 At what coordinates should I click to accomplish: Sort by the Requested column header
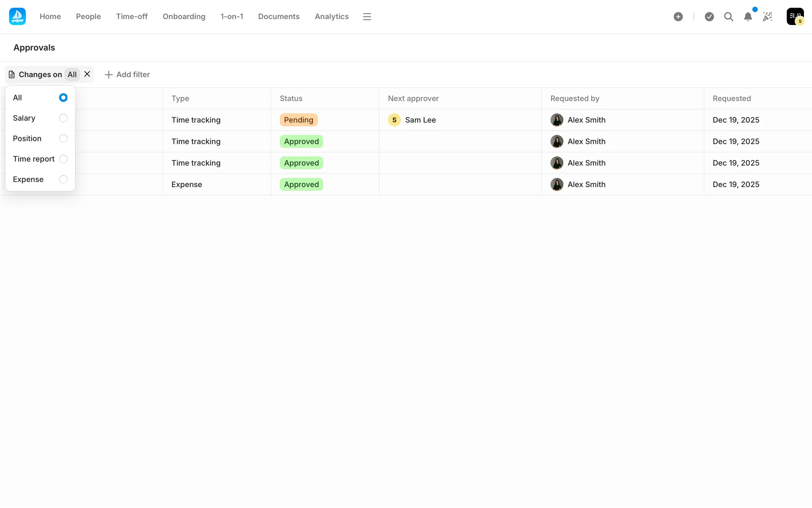pos(731,98)
